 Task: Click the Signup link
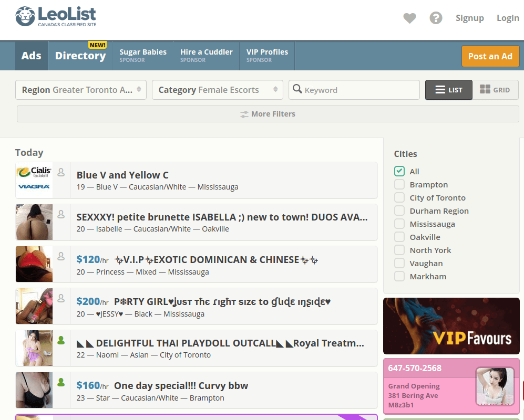coord(469,18)
